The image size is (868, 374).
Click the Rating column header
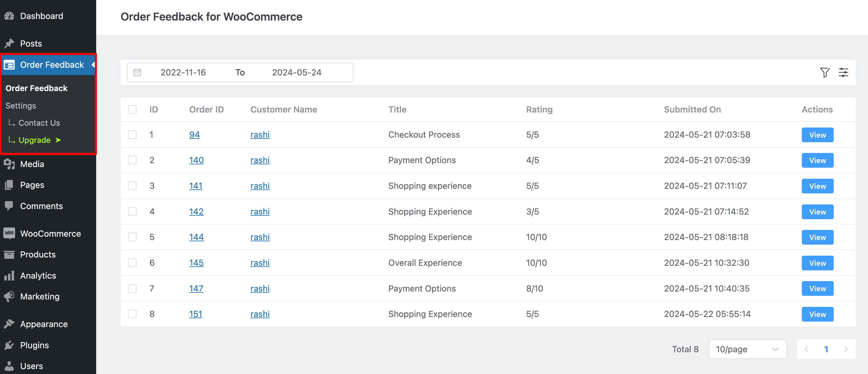click(539, 109)
